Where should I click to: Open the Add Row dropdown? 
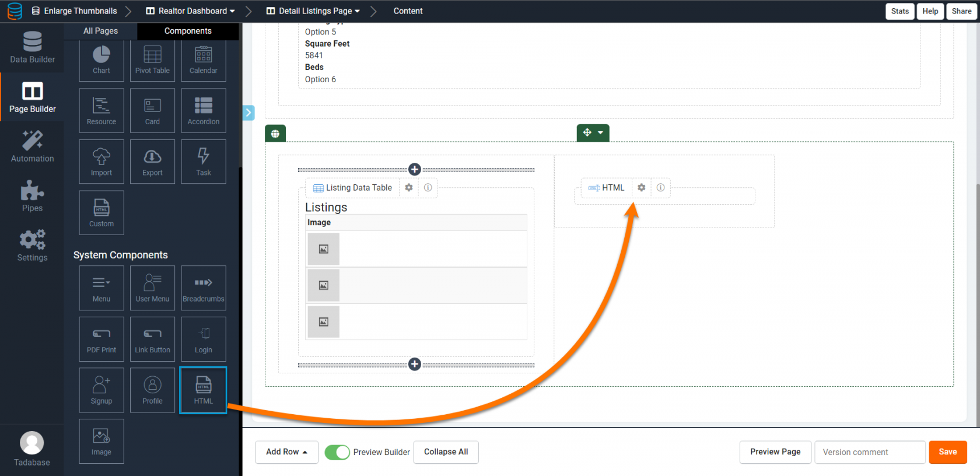(286, 452)
